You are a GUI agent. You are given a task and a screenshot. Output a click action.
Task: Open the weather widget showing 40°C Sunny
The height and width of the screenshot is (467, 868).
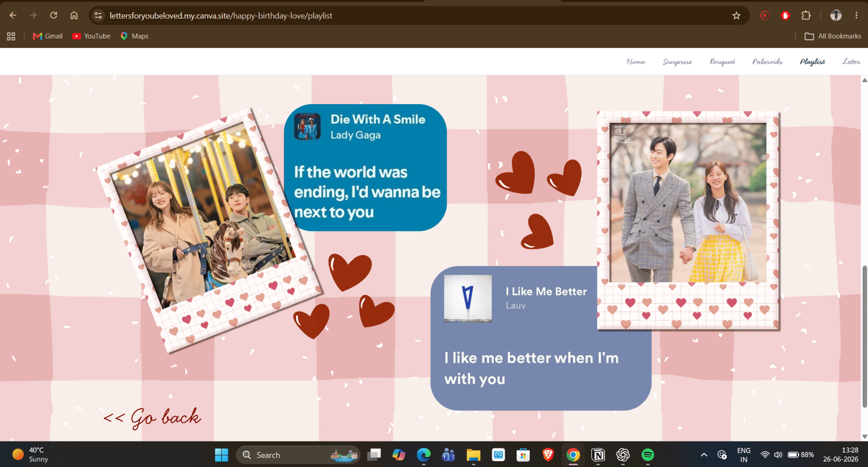[31, 455]
